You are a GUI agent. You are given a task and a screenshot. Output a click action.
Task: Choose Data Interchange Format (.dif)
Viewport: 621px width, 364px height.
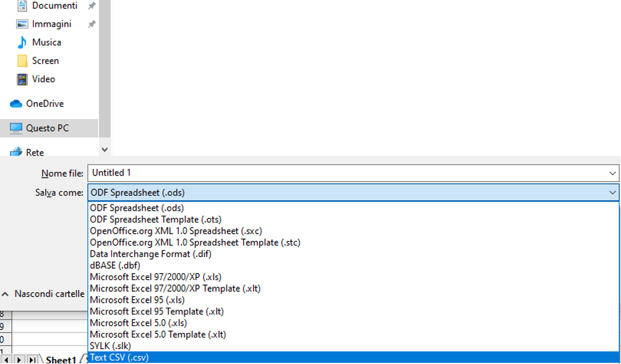pos(353,254)
